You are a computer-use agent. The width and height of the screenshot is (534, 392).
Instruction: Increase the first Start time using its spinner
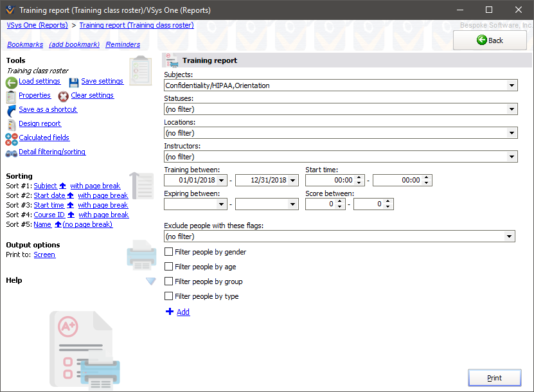pyautogui.click(x=359, y=177)
